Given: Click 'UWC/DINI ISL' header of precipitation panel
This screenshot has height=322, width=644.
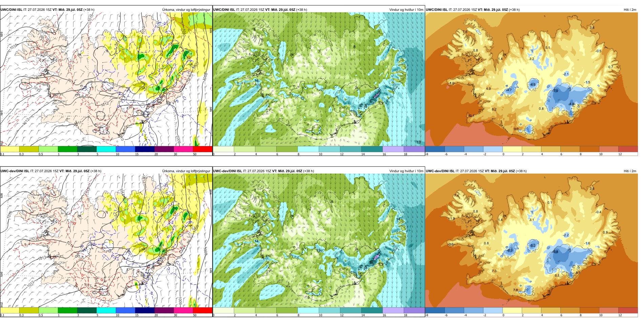Looking at the screenshot, I should 11,10.
